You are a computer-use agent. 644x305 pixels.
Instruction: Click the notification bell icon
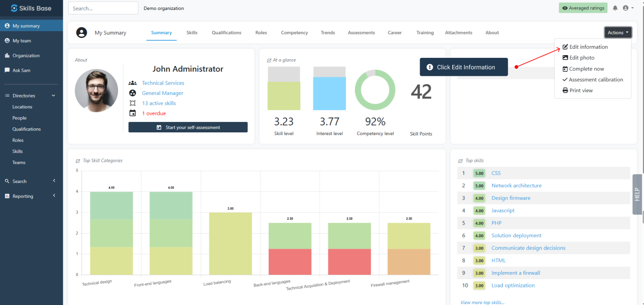tap(615, 8)
